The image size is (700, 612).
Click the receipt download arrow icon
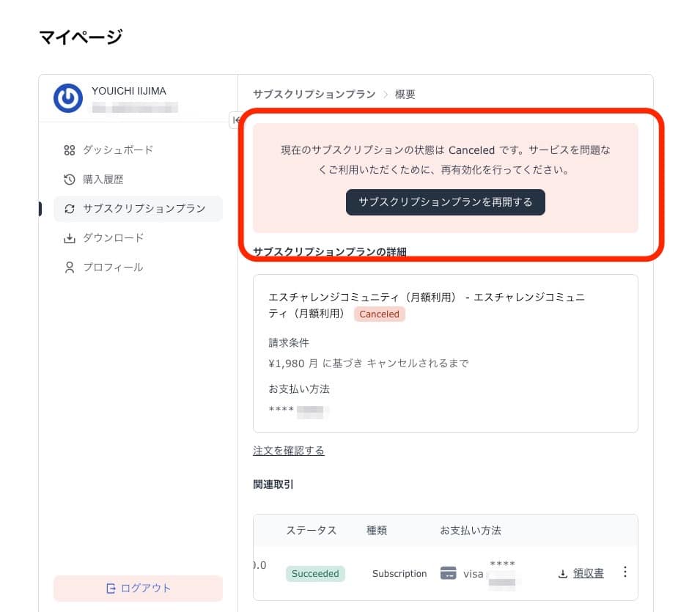pos(563,574)
